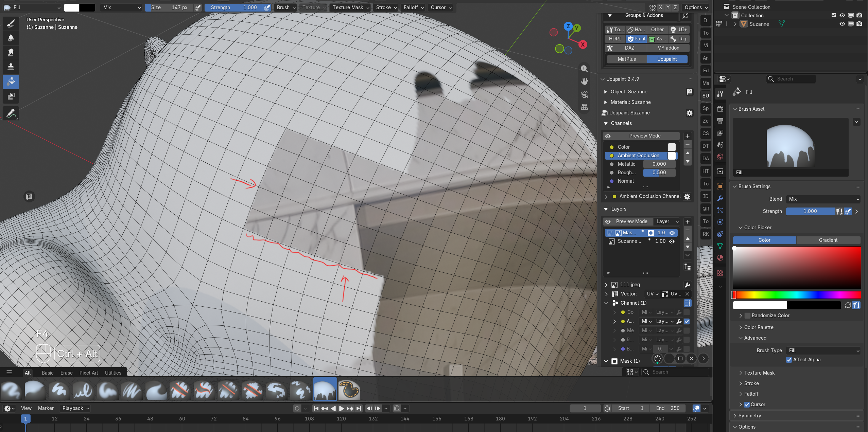Click the Marker menu in timeline
The image size is (868, 432).
[46, 409]
